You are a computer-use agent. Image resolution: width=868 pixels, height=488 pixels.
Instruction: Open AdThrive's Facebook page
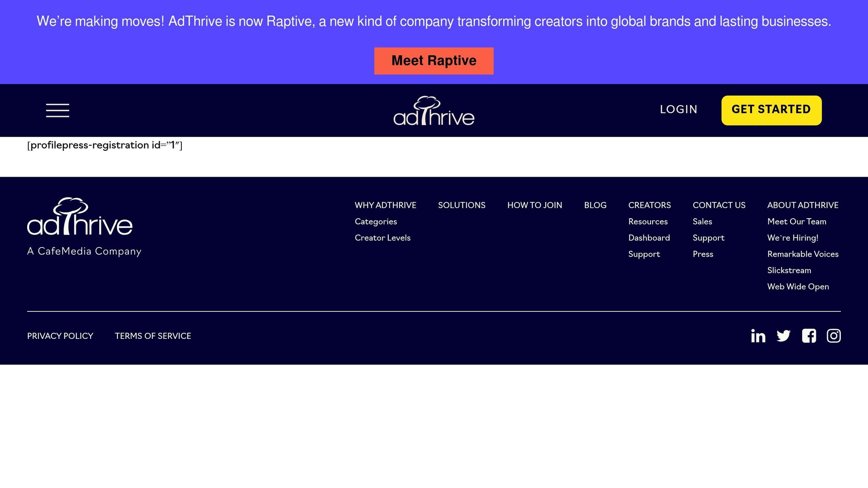point(809,336)
